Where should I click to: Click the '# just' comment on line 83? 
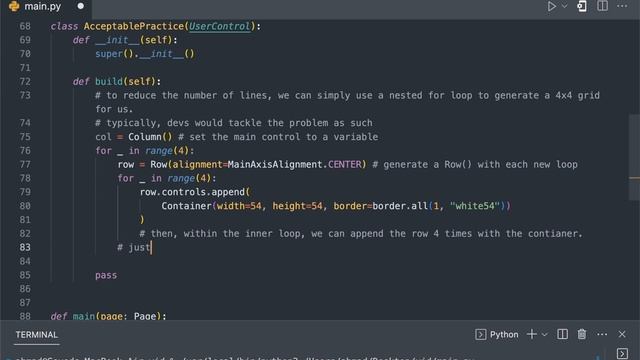pyautogui.click(x=134, y=247)
